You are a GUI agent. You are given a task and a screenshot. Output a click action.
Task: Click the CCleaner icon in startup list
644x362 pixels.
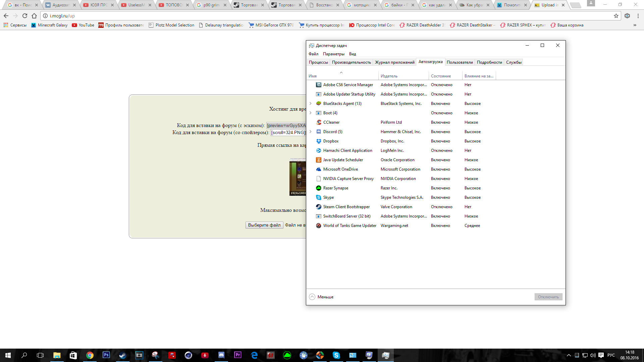(319, 122)
